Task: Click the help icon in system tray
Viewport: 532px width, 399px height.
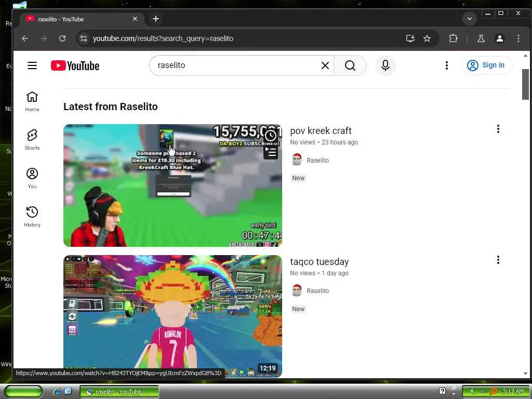Action: click(x=442, y=392)
